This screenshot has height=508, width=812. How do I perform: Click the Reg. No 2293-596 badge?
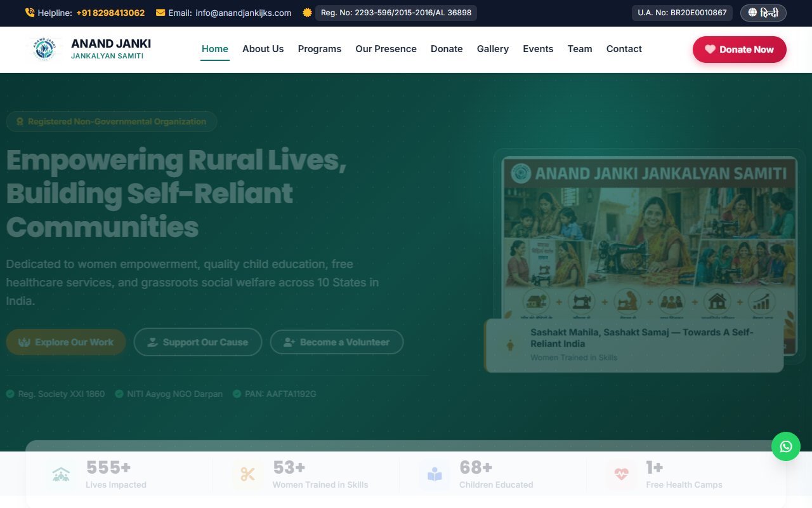(396, 13)
